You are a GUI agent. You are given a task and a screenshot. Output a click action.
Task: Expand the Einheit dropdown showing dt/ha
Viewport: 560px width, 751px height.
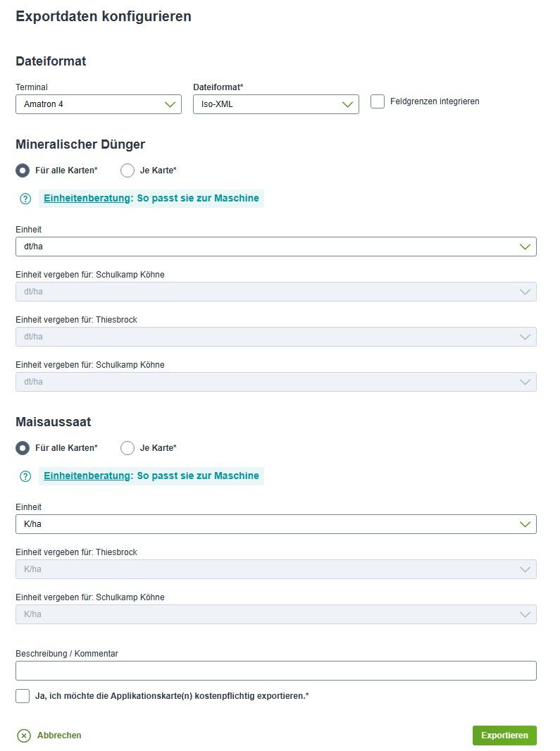[x=276, y=247]
